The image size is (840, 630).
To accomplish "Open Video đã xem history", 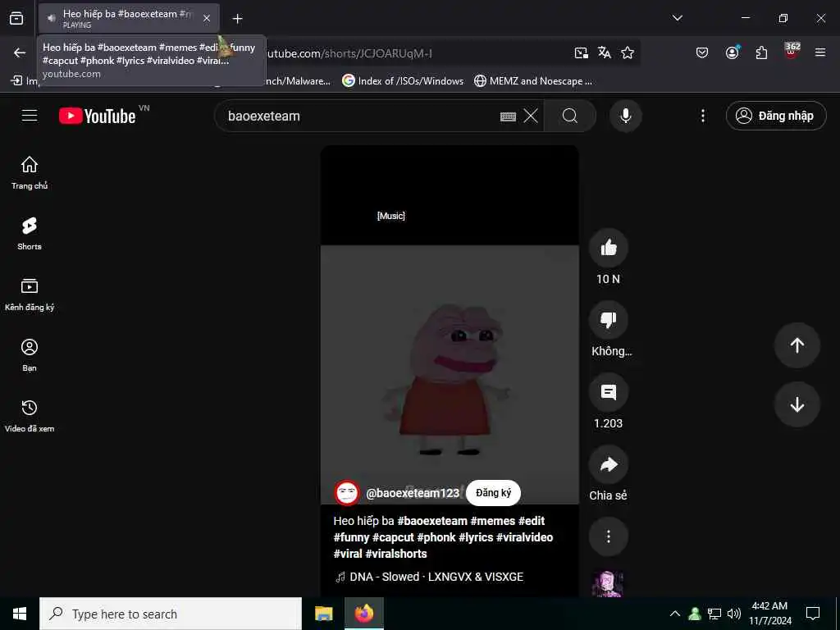I will pyautogui.click(x=30, y=416).
